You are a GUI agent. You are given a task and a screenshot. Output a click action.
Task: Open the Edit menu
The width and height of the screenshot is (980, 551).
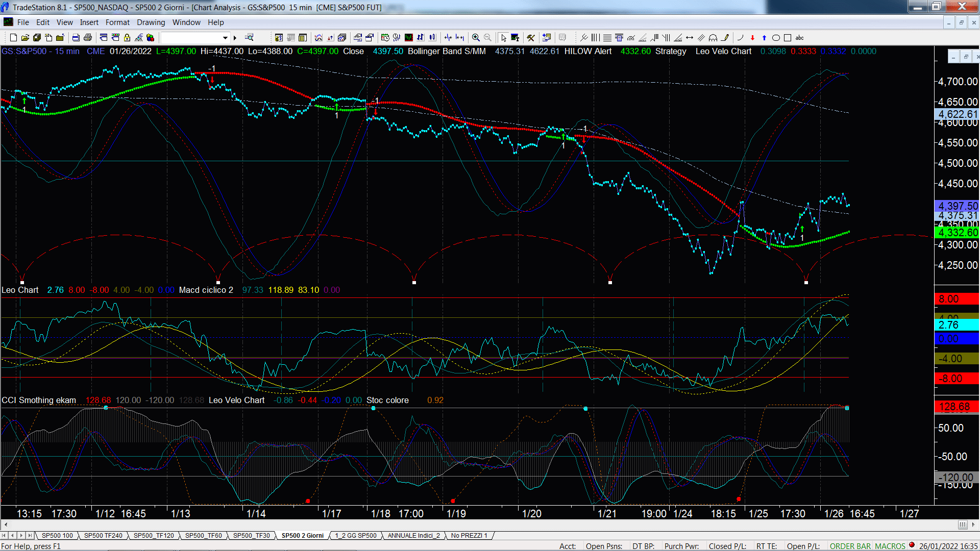(x=43, y=22)
